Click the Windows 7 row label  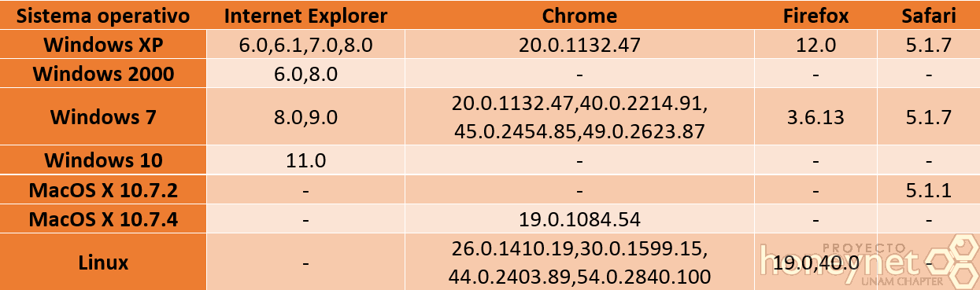coord(104,117)
